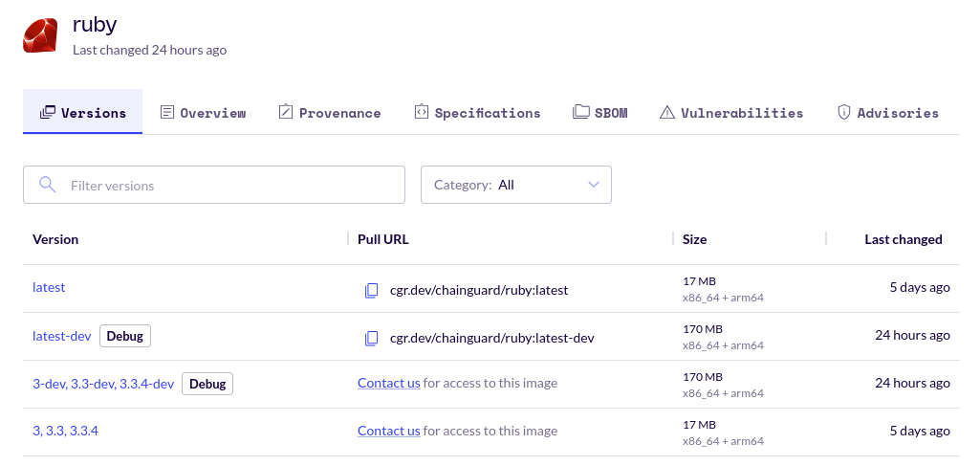Click the SBOM folder icon
980x466 pixels.
click(581, 112)
